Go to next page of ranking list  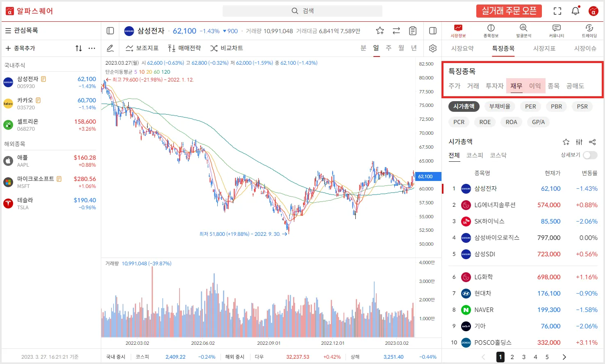[x=564, y=357]
